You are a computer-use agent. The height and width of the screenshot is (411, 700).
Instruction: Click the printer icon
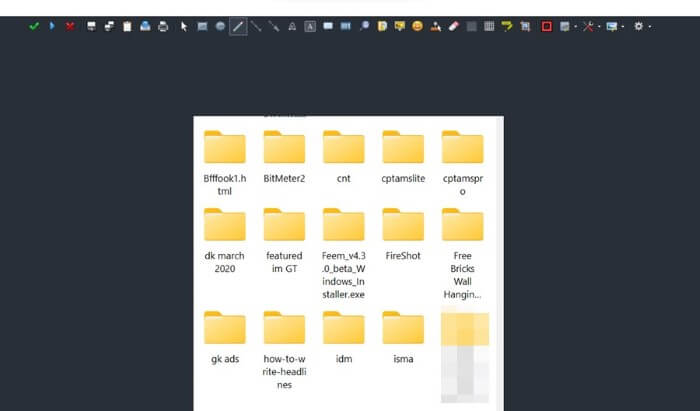(163, 26)
